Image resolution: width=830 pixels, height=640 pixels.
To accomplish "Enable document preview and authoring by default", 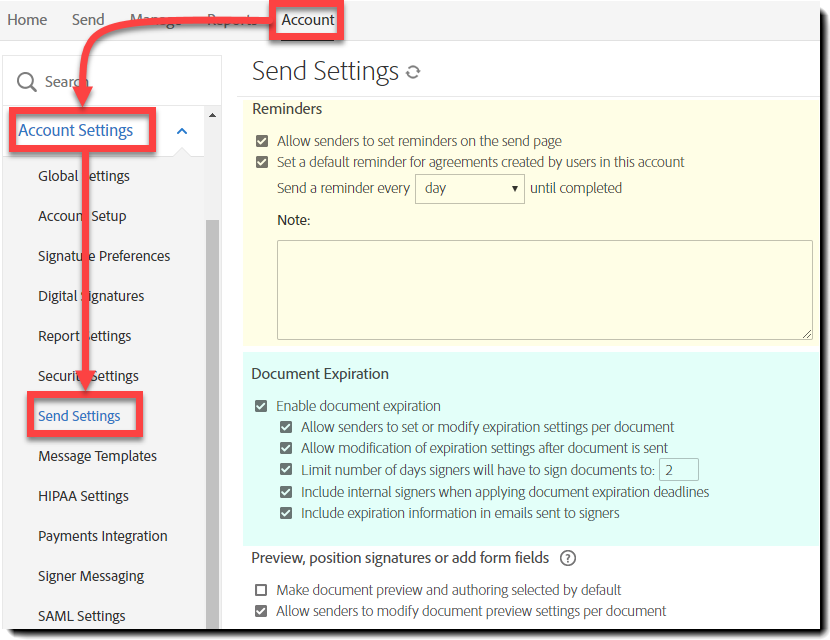I will [262, 590].
